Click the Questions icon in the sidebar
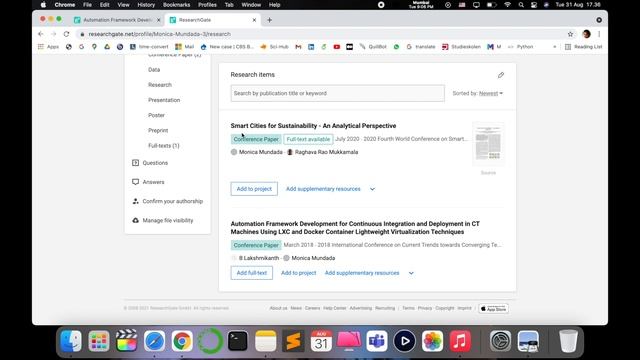The height and width of the screenshot is (360, 640). click(136, 163)
